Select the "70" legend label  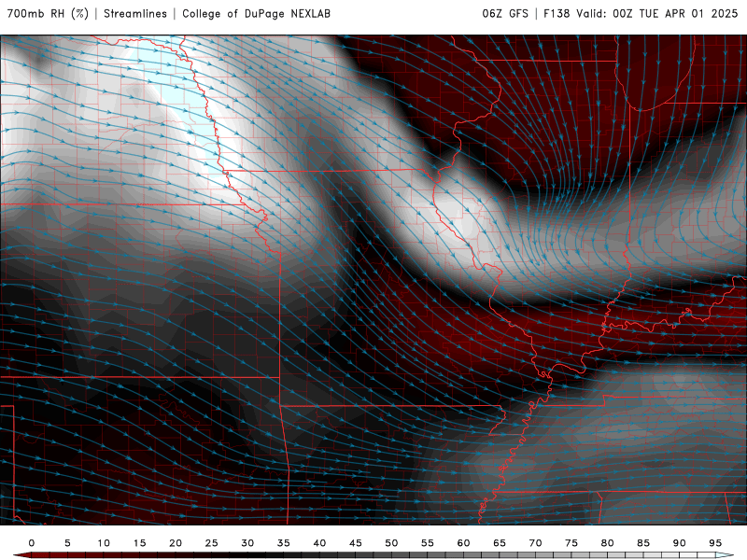535,543
